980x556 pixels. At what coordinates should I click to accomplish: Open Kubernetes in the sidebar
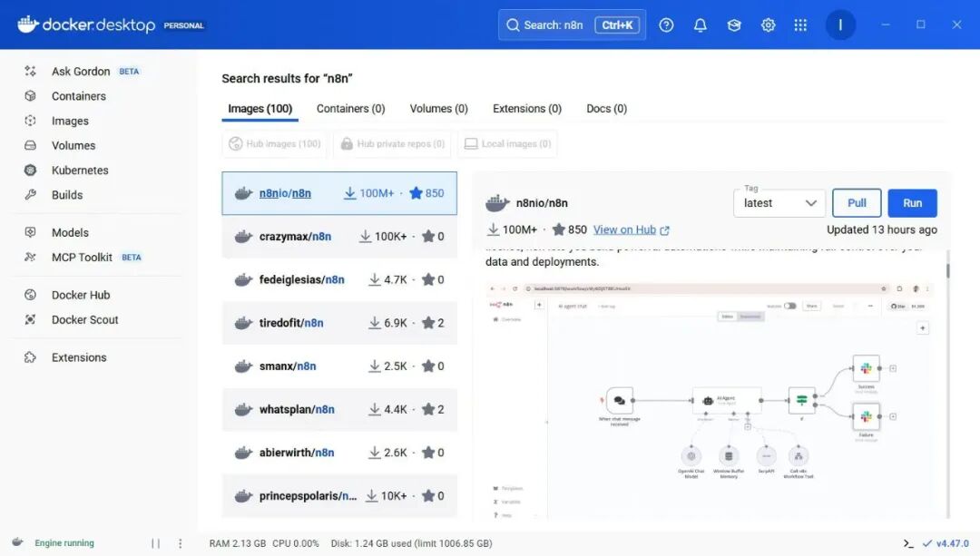pos(80,170)
